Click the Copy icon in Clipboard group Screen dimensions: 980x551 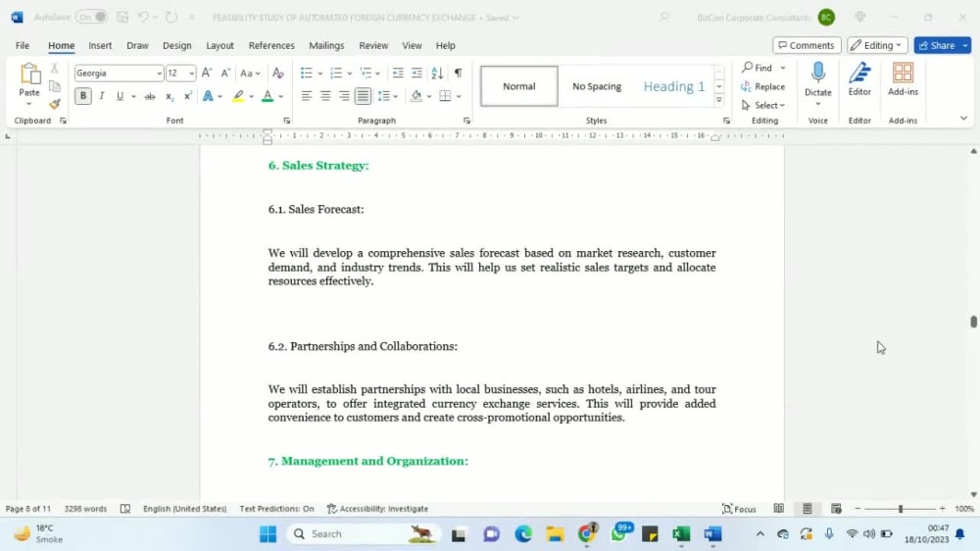pos(54,86)
